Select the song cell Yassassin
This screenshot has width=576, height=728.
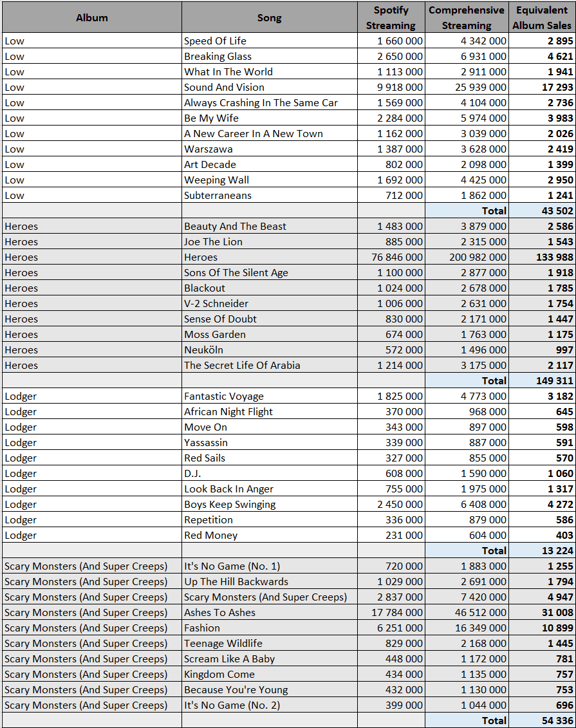coord(270,442)
